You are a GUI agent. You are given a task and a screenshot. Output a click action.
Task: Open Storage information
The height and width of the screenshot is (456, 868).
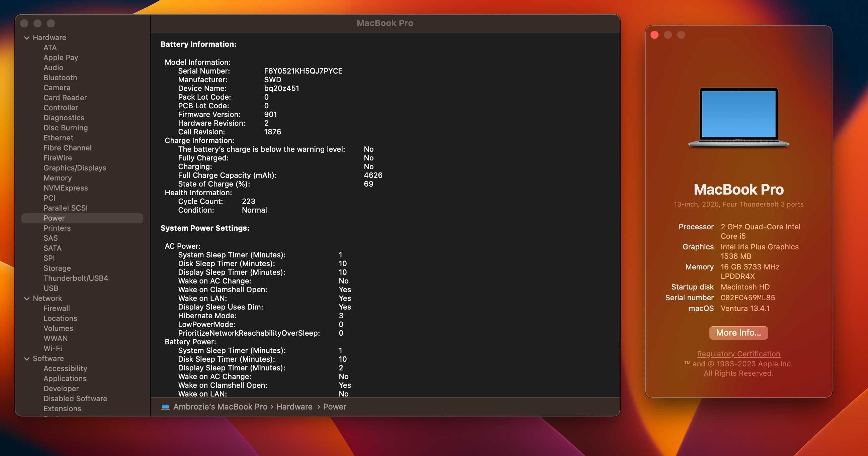pyautogui.click(x=57, y=268)
